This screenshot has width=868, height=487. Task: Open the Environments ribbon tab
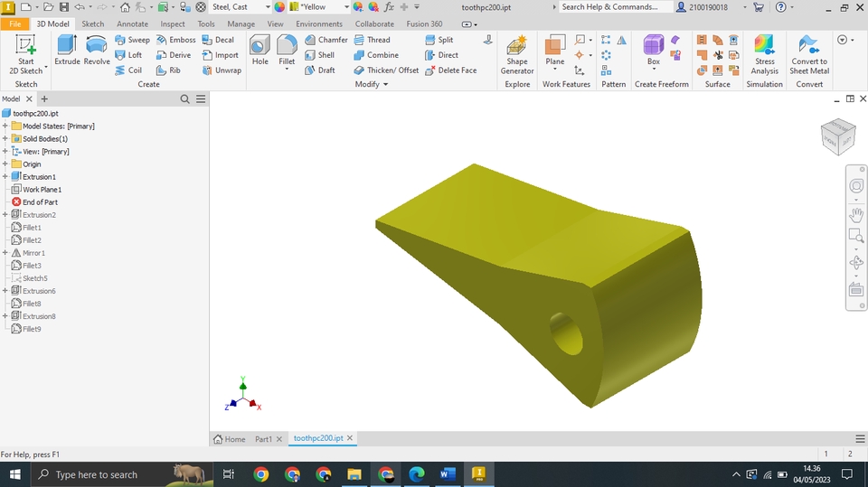pos(319,23)
